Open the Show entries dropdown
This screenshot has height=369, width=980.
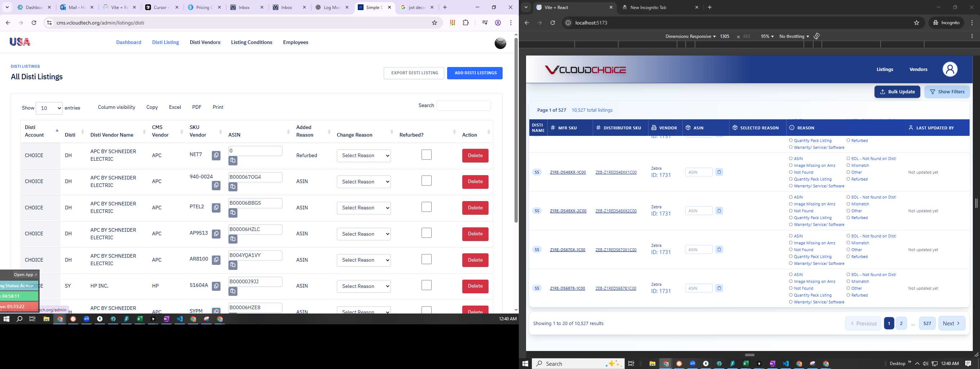point(49,108)
